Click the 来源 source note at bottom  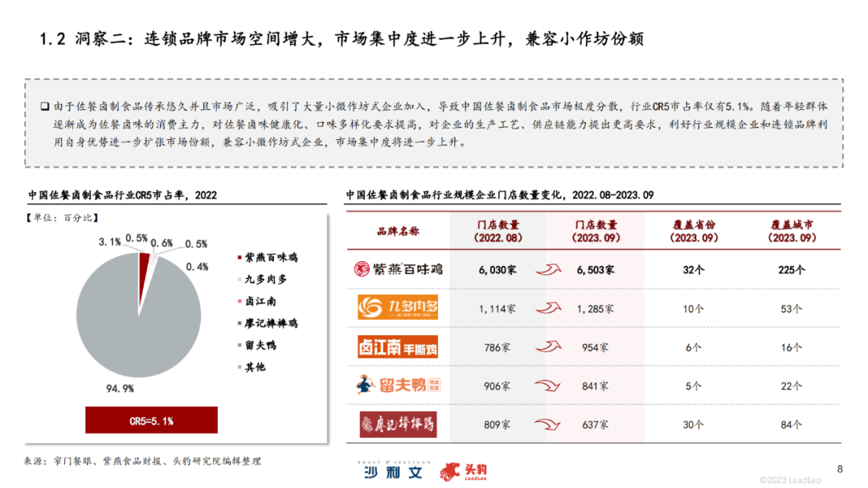[142, 461]
